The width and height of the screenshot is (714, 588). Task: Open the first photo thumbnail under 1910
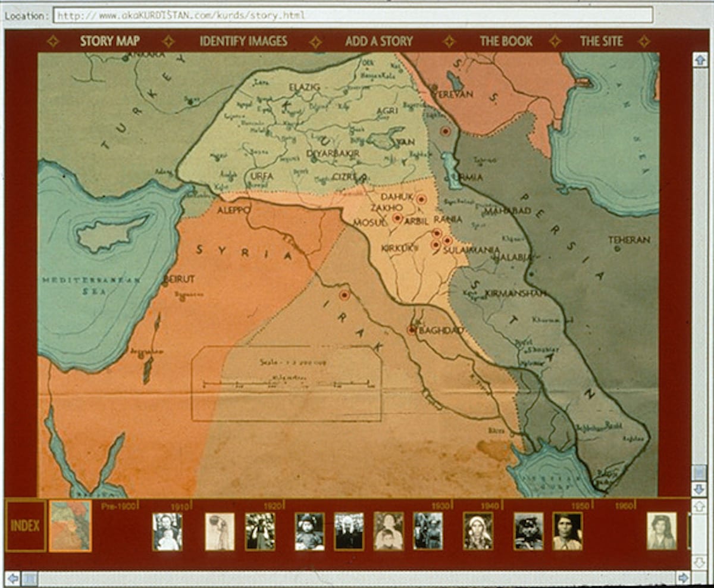pos(167,531)
